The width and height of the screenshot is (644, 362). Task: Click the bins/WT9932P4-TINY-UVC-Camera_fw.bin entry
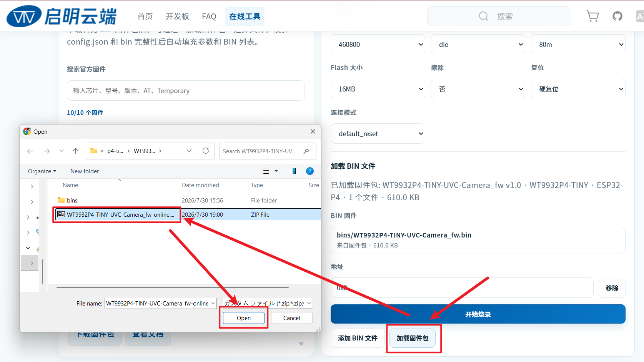click(x=478, y=240)
